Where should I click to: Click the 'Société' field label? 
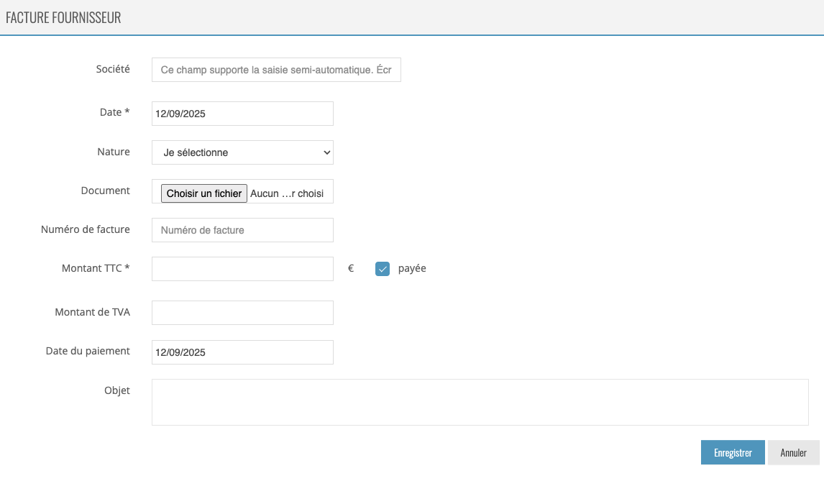coord(112,69)
